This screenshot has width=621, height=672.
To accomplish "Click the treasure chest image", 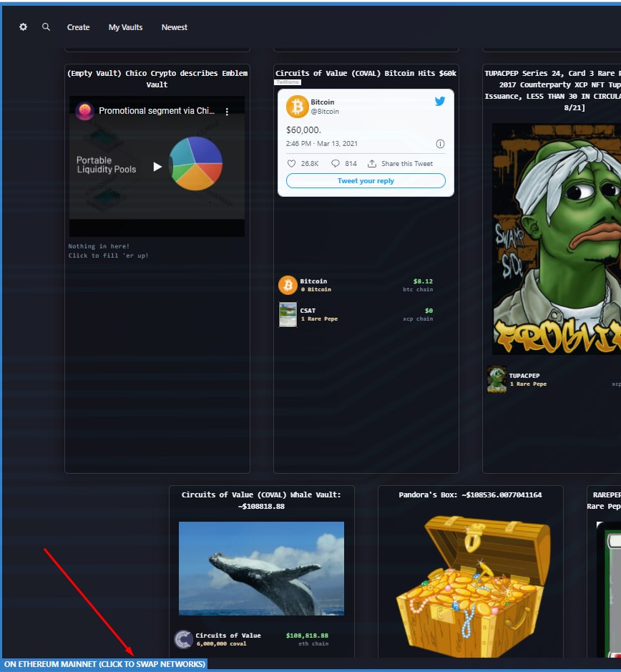I will [473, 587].
